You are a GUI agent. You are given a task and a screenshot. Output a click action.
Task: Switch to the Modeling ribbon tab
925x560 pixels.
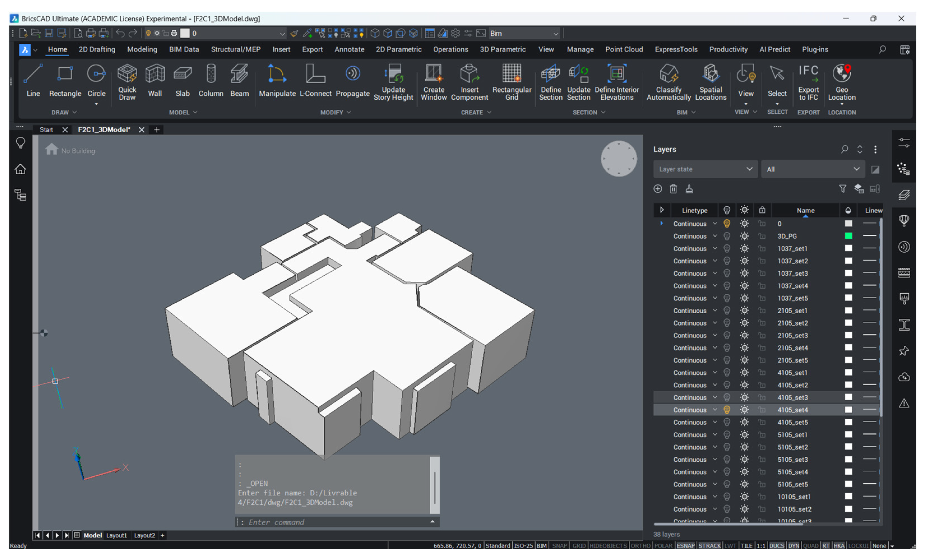(142, 49)
